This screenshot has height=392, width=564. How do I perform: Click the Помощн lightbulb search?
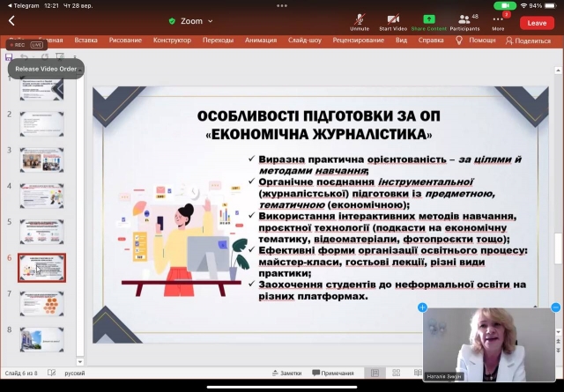coord(475,40)
